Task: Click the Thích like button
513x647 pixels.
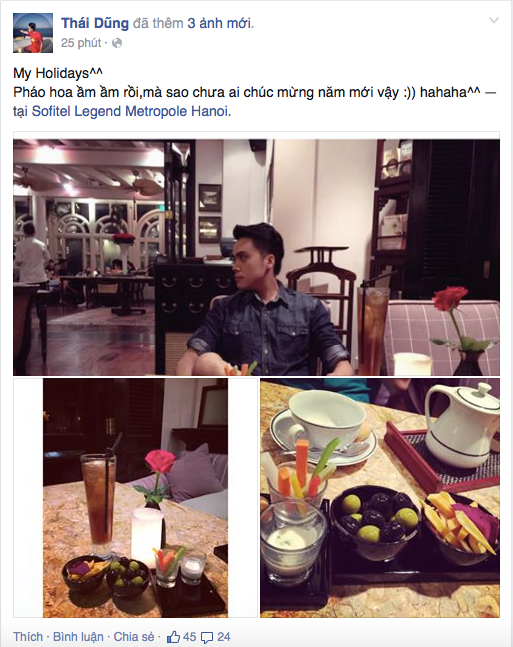Action: click(x=28, y=637)
